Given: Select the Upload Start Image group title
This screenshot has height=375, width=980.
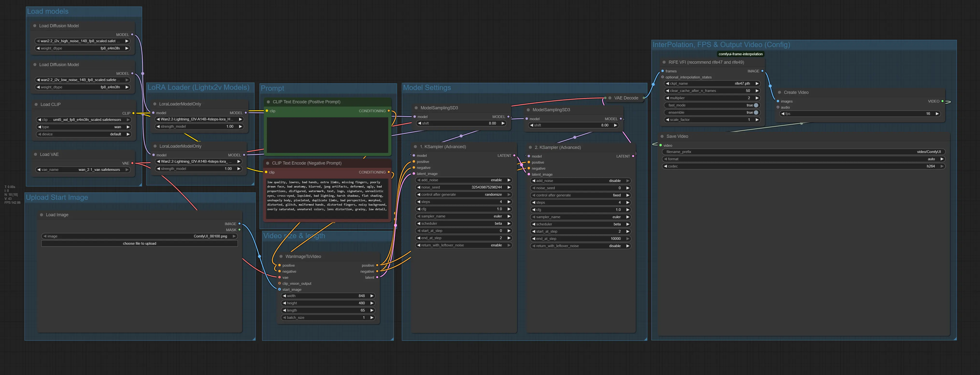Looking at the screenshot, I should click(57, 197).
